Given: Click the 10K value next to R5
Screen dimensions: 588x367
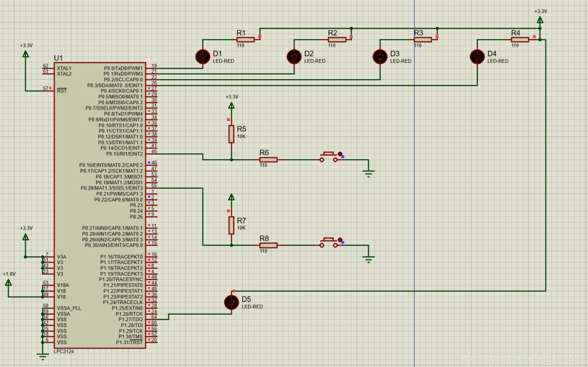Looking at the screenshot, I should point(241,136).
